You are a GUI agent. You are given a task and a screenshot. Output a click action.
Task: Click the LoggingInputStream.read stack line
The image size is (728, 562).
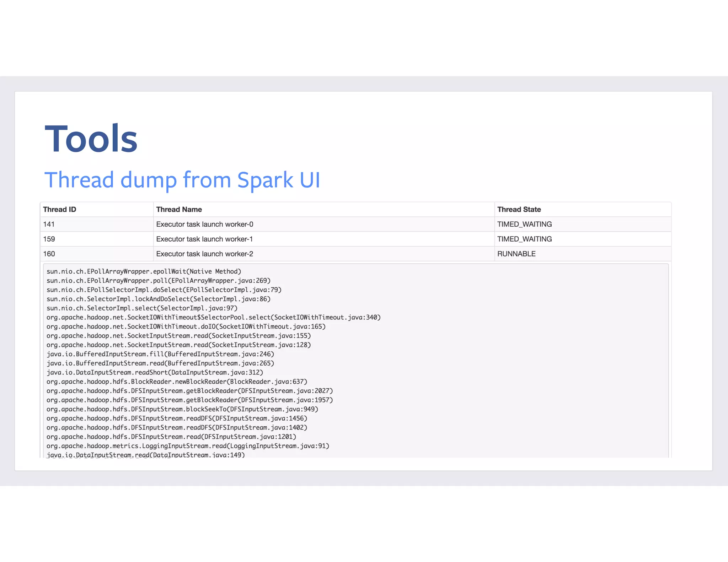click(188, 446)
